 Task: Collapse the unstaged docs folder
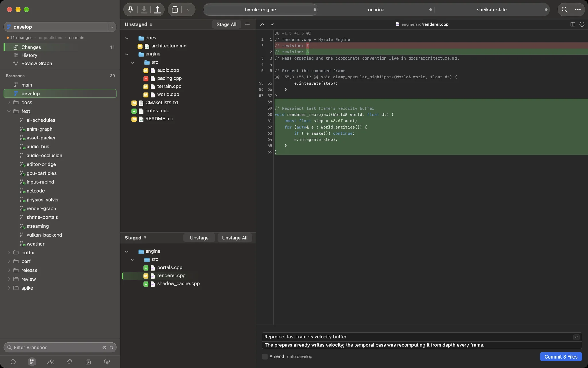[127, 38]
